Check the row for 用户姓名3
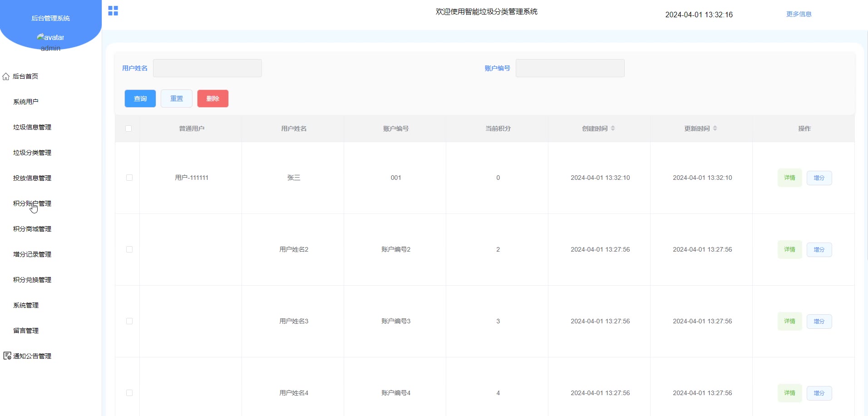 coord(129,321)
